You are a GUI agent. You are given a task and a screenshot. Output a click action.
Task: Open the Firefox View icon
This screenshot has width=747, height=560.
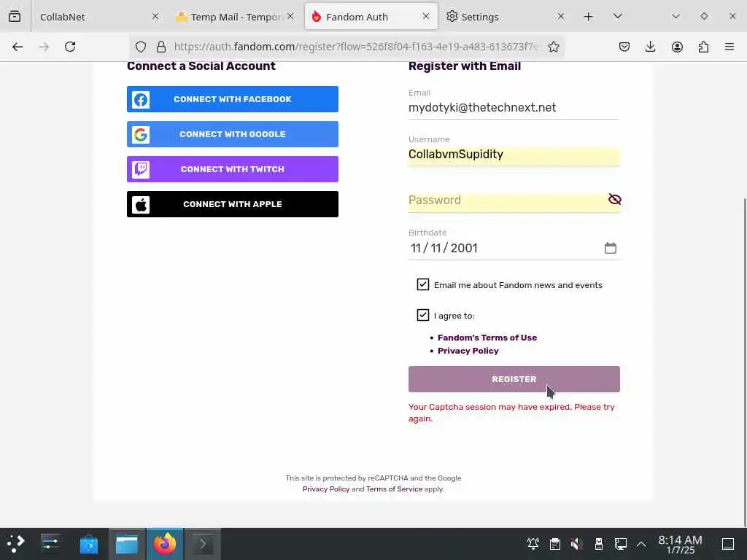15,17
